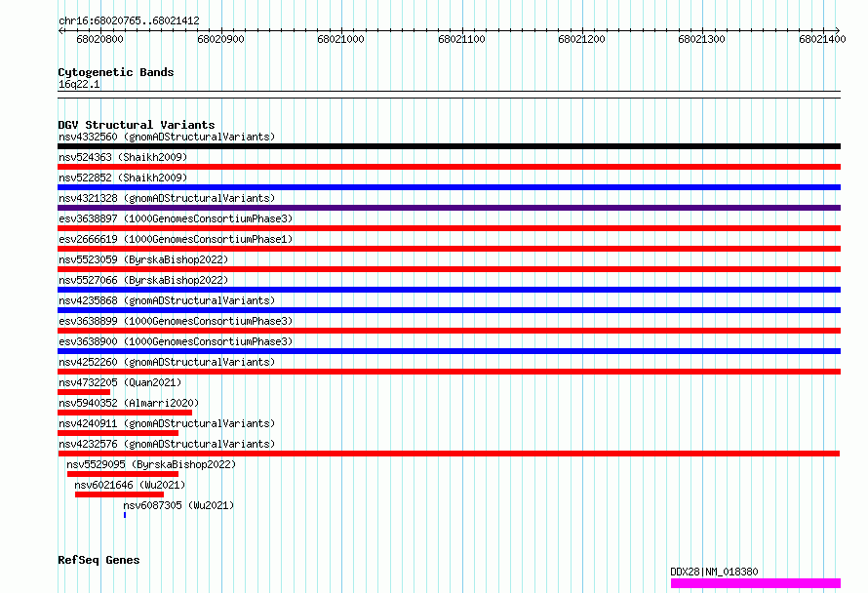The image size is (868, 593).
Task: Open nsv5523059 (ByrskaBishop2022) label
Action: (143, 259)
